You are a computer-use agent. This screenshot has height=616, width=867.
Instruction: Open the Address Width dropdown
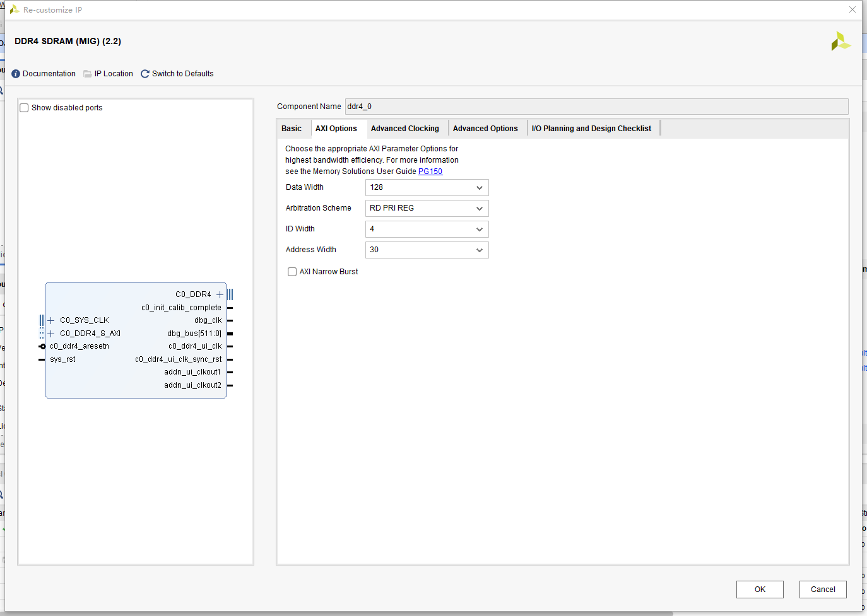pyautogui.click(x=427, y=250)
